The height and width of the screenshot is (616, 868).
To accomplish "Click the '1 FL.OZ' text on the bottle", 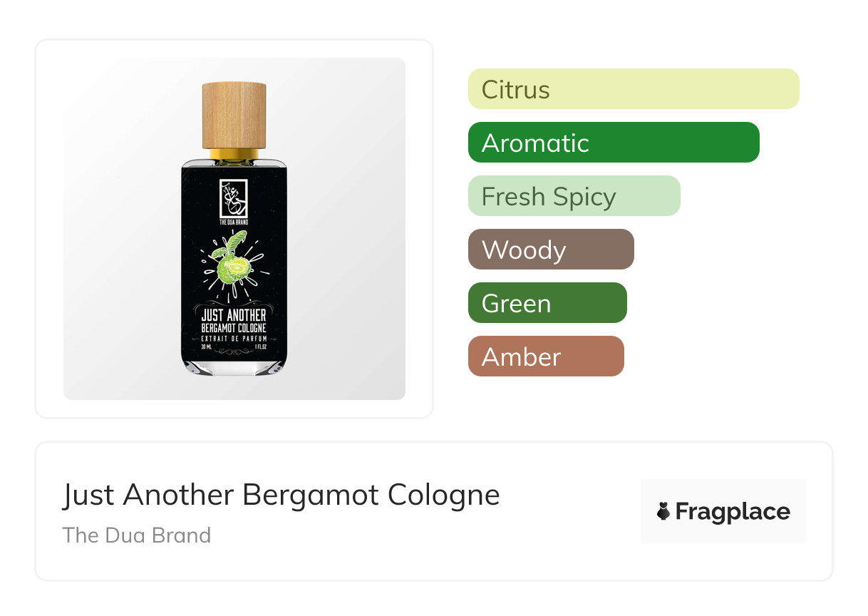I will 261,347.
